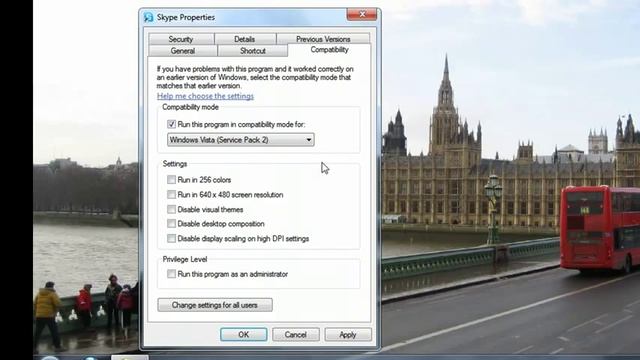Click the Skype icon in title bar

coord(149,17)
